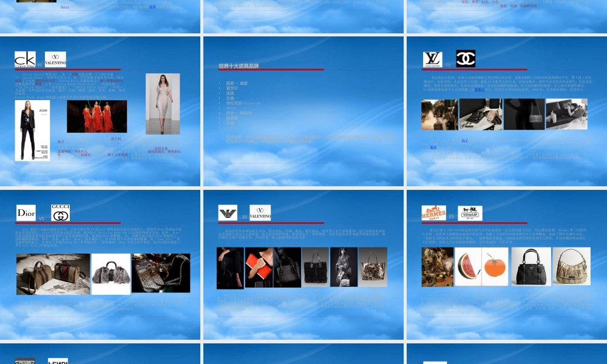
Task: Click the Valentino logo beside the ck logo
Action: pyautogui.click(x=55, y=59)
